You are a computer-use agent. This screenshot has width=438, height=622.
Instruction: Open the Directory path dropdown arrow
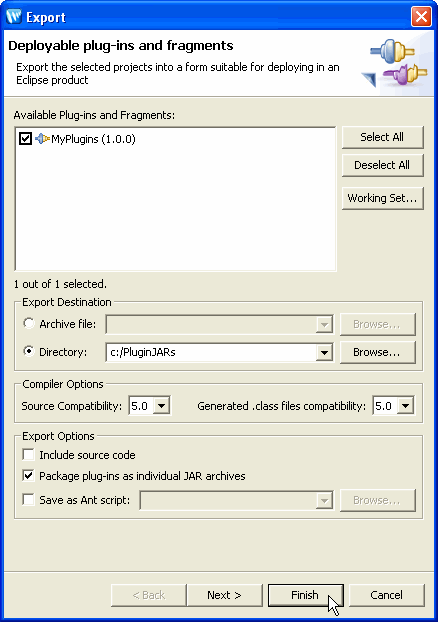point(324,352)
